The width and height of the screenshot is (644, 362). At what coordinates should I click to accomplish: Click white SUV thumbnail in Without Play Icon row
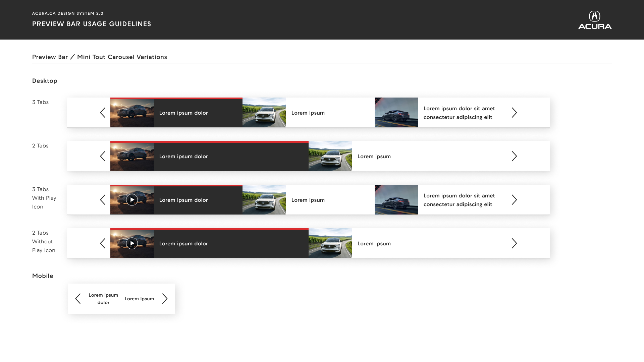[330, 243]
